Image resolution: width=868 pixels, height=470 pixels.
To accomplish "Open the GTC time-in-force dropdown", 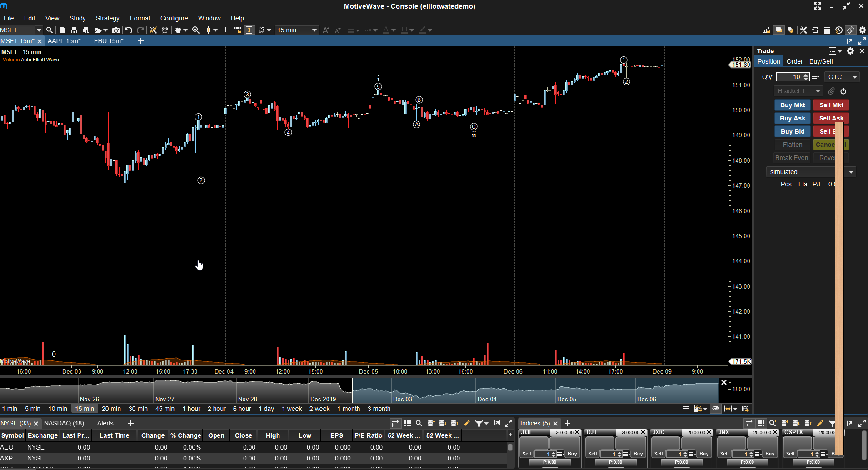I will click(x=843, y=77).
